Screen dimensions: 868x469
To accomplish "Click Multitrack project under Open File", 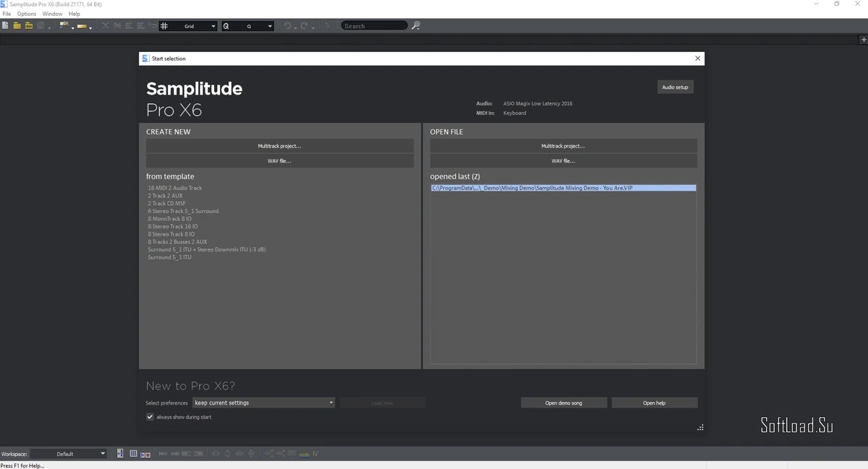I will [563, 146].
